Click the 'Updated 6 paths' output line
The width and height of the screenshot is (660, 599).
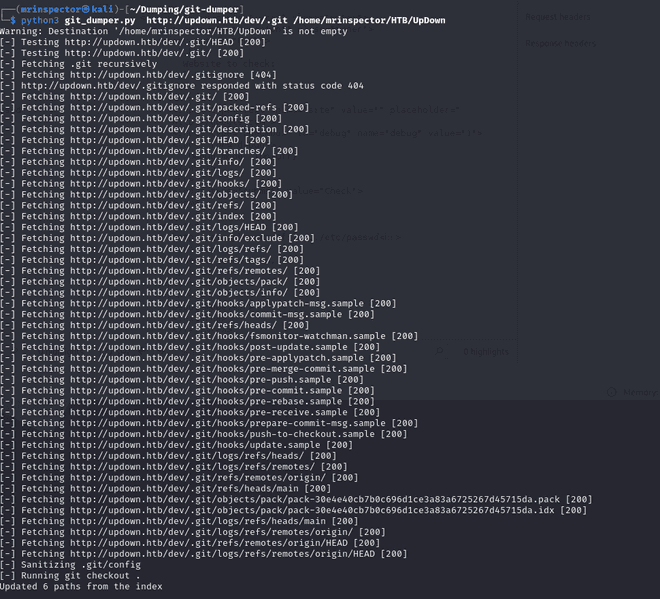[x=82, y=586]
